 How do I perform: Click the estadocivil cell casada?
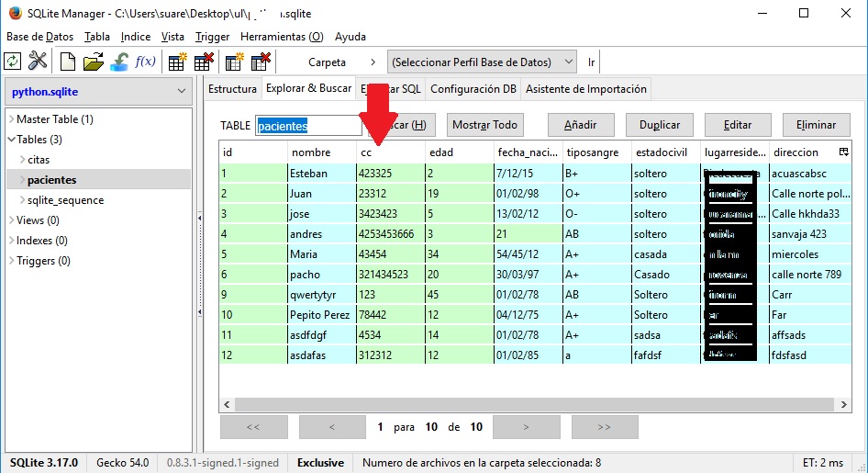665,254
